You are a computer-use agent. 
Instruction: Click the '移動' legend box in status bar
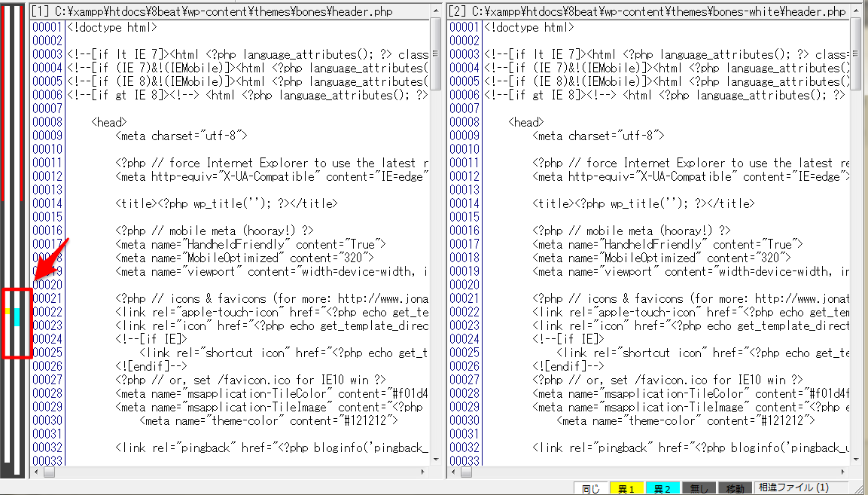(x=735, y=489)
